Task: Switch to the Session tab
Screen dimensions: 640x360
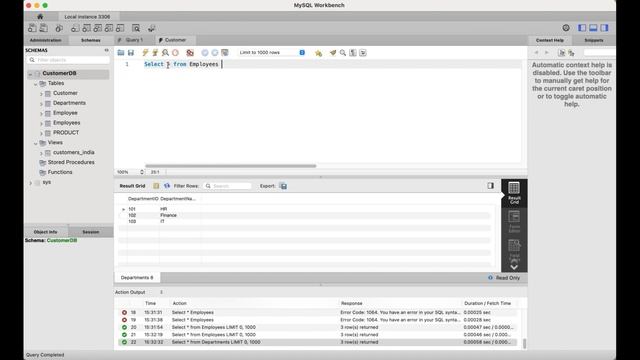Action: tap(91, 232)
